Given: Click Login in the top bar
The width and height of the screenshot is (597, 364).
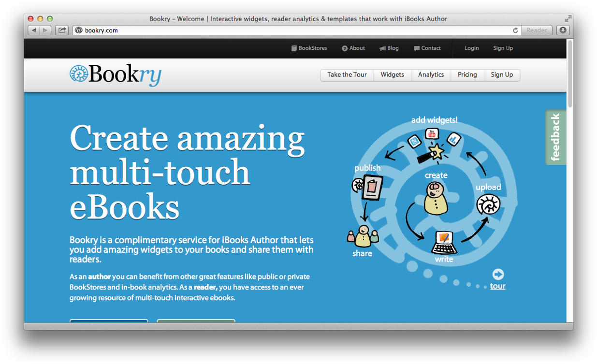Looking at the screenshot, I should (472, 48).
